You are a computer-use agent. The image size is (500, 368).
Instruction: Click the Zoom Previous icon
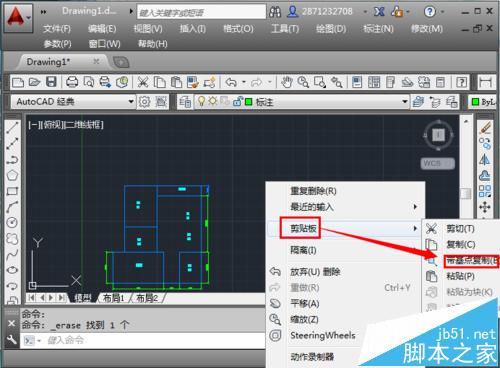tap(337, 82)
